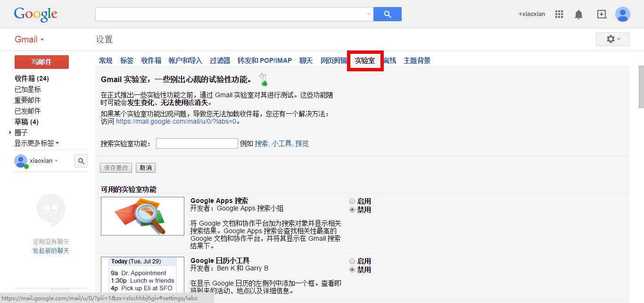Click the 可用的实验室功能 heading
Image resolution: width=644 pixels, height=303 pixels.
[x=129, y=189]
